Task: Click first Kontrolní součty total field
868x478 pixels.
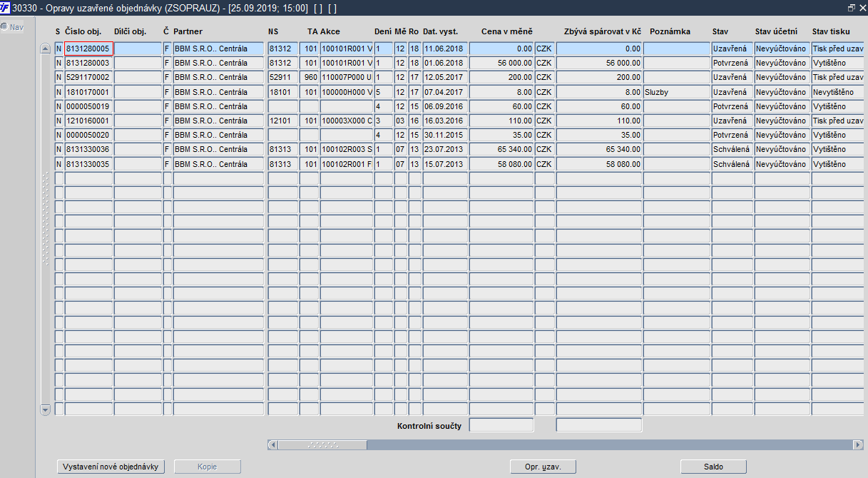Action: 501,425
